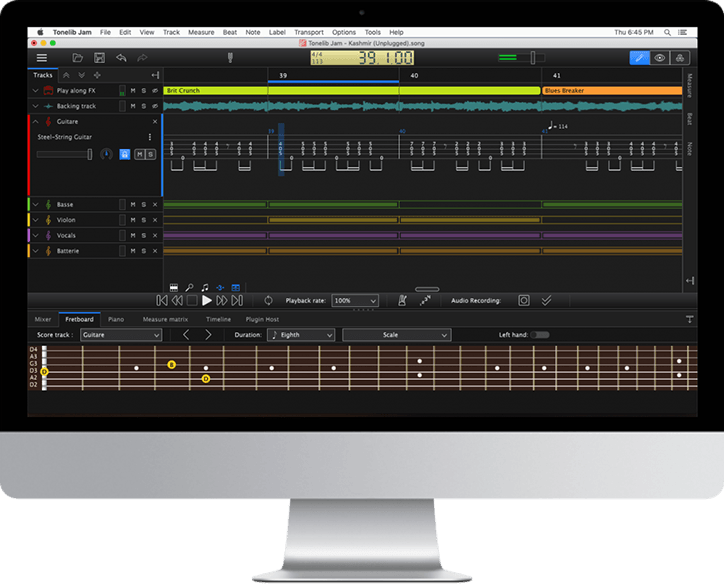Screen dimensions: 724x584
Task: Start playback with the play button
Action: point(207,301)
